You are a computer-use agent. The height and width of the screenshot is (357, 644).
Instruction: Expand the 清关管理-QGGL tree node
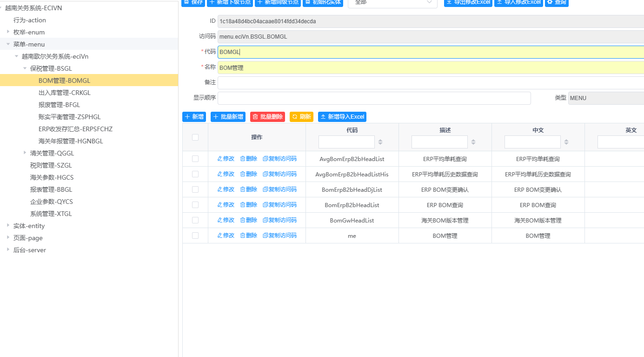pos(25,153)
